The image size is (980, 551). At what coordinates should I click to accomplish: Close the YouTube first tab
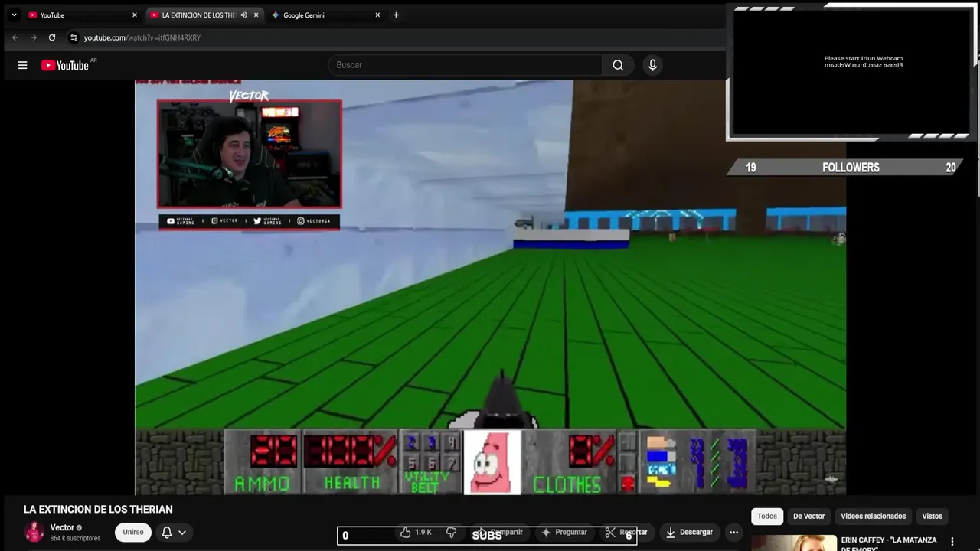pos(135,15)
